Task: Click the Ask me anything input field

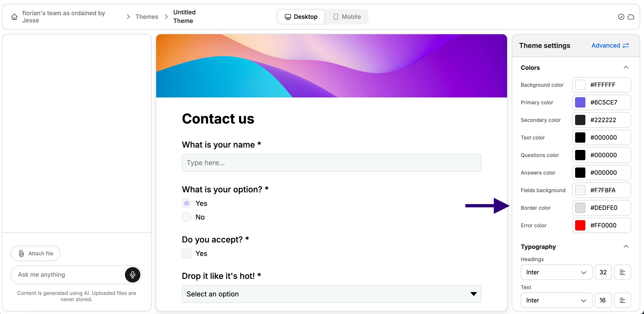Action: click(62, 274)
